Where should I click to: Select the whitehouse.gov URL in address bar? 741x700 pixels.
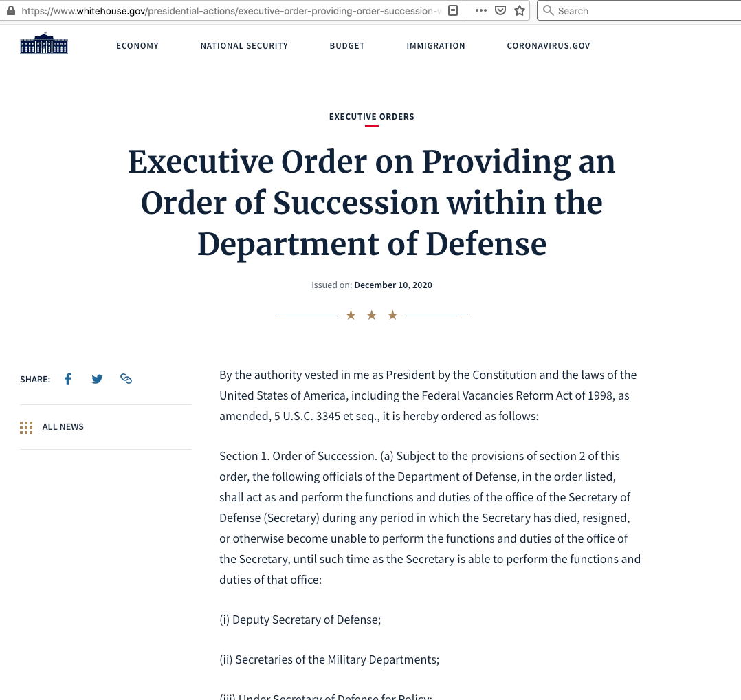[232, 11]
